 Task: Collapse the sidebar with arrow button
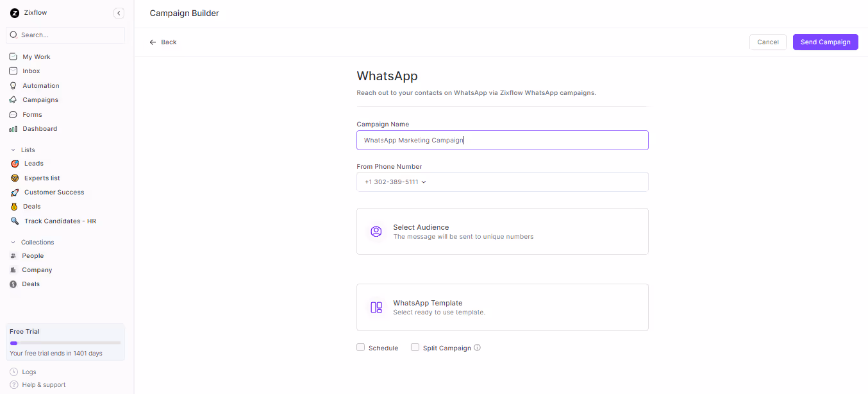click(x=119, y=13)
